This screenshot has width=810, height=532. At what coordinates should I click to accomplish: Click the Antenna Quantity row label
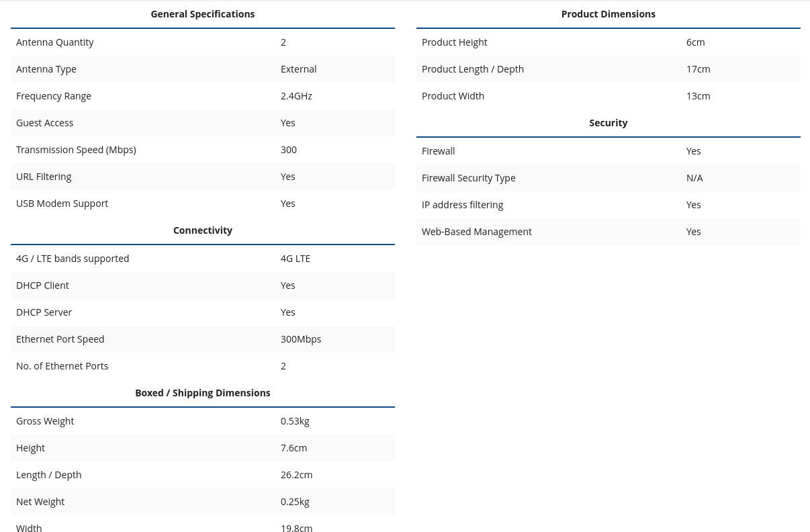[55, 42]
